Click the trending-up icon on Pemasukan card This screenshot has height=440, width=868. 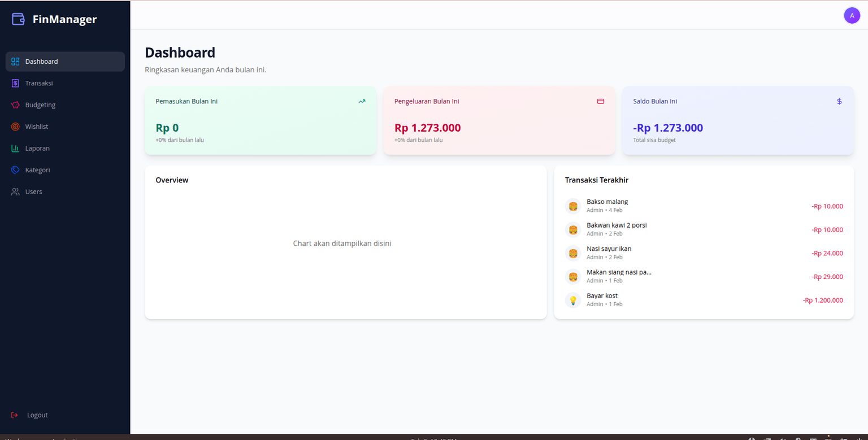[x=362, y=101]
